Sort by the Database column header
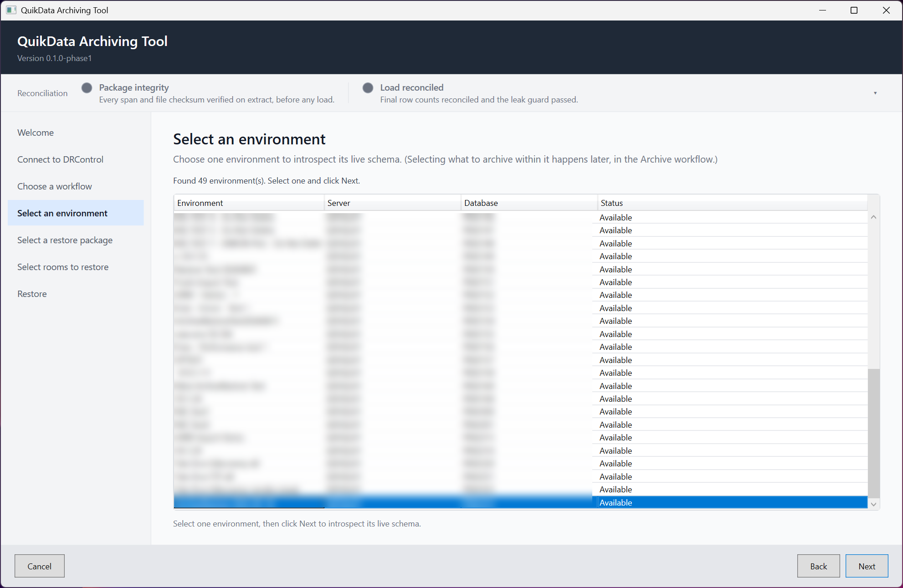 click(529, 203)
